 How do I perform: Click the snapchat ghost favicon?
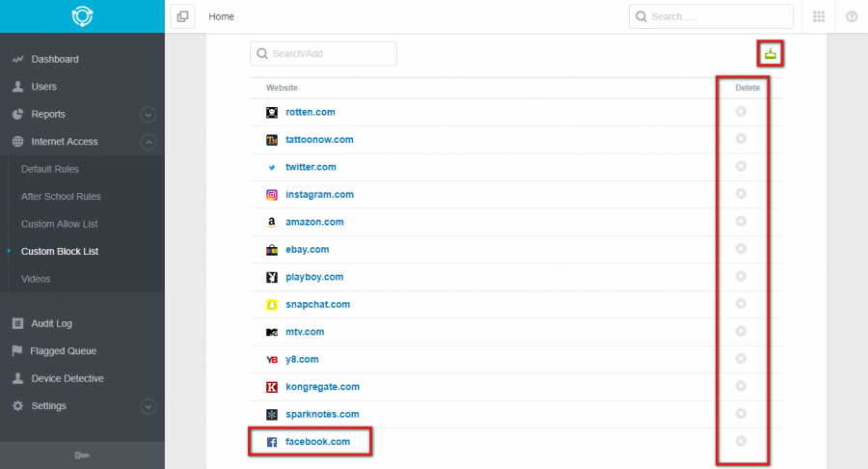pos(272,305)
